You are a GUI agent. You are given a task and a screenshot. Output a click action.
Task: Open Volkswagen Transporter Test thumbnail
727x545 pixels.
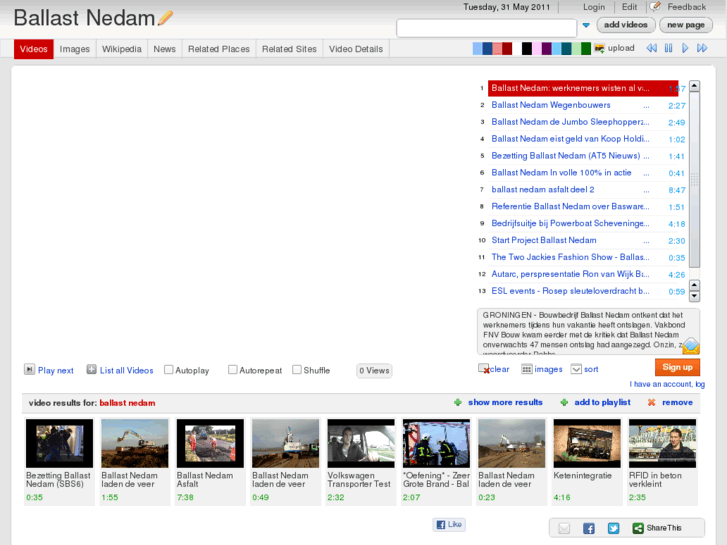361,443
